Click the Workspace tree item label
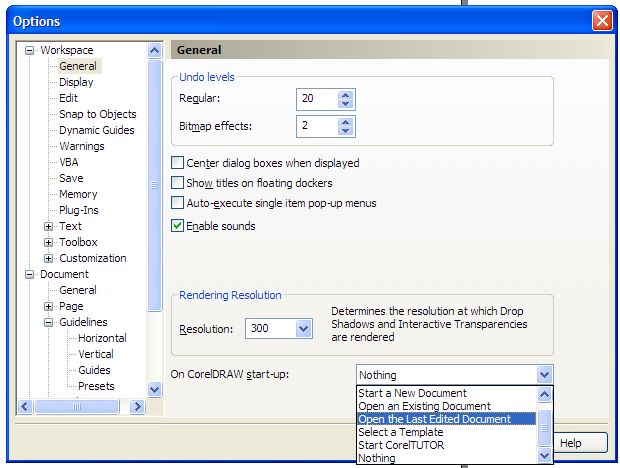This screenshot has height=468, width=620. [x=67, y=50]
